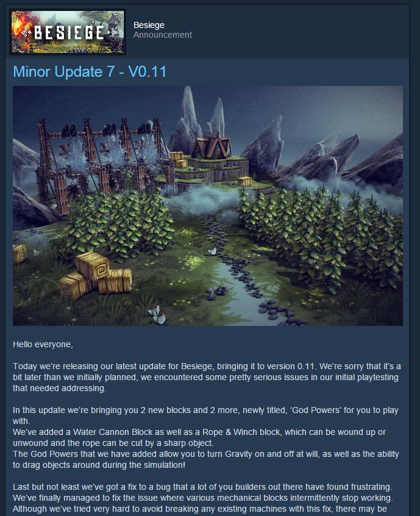This screenshot has width=420, height=516.
Task: Click the two white chickens at image bottom
Action: [x=157, y=314]
